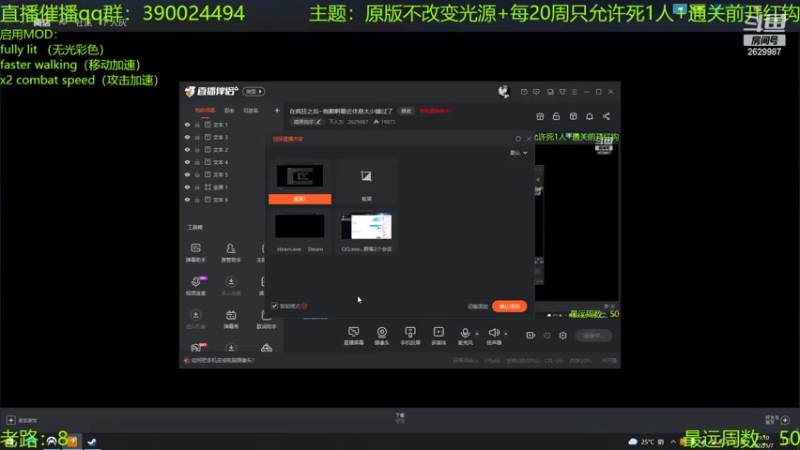Open the 房管助手 tool
The height and width of the screenshot is (450, 800).
[231, 253]
